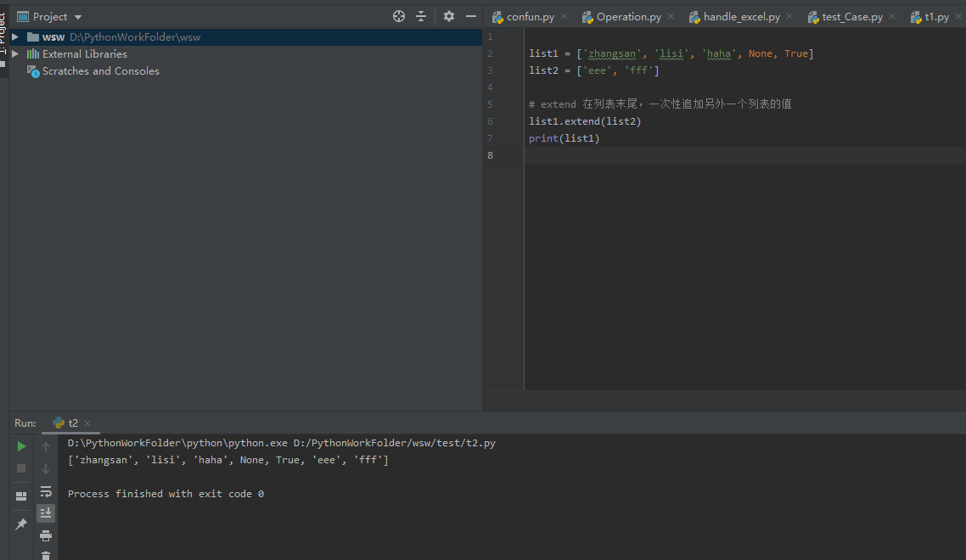Close the Operation.py tab
The width and height of the screenshot is (966, 560).
(x=671, y=17)
